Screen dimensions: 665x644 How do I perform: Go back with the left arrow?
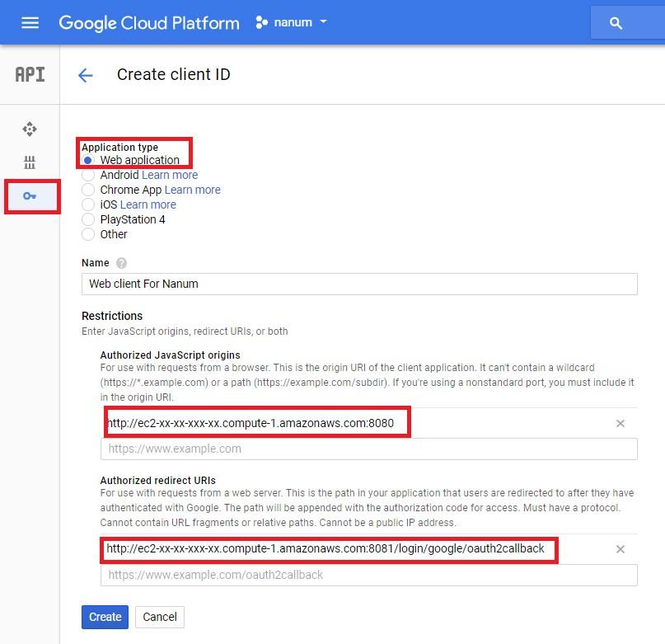(86, 75)
